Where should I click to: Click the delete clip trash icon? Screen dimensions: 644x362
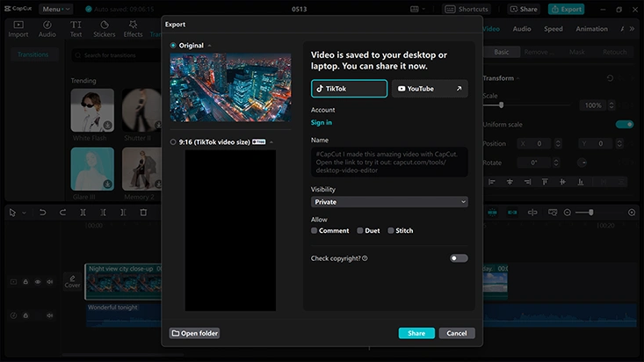pyautogui.click(x=143, y=213)
